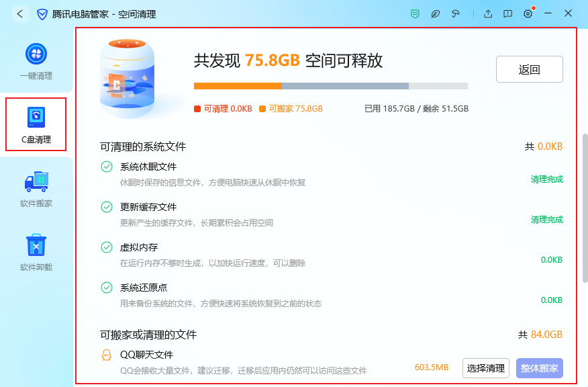Open the skin/theme icon in title bar
588x387 pixels.
click(456, 14)
